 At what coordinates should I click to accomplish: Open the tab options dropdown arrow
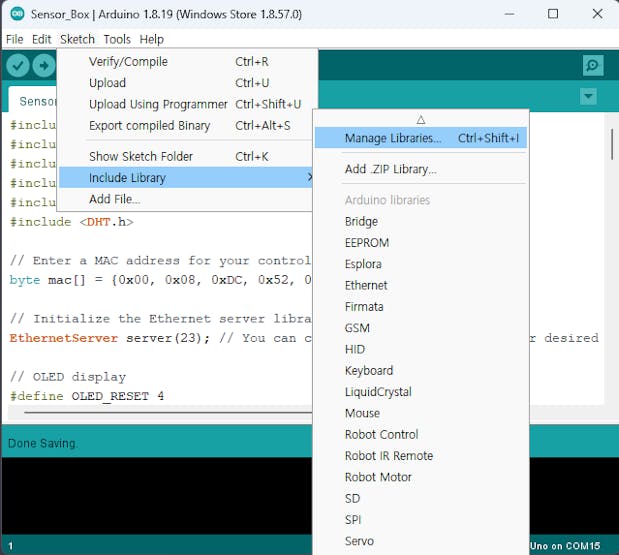point(588,96)
